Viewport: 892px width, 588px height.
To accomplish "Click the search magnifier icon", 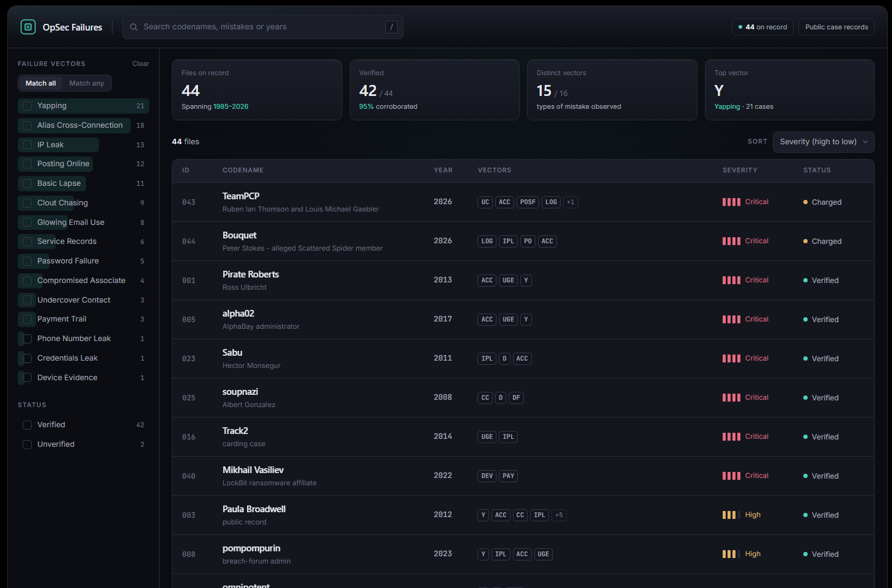I will point(134,27).
